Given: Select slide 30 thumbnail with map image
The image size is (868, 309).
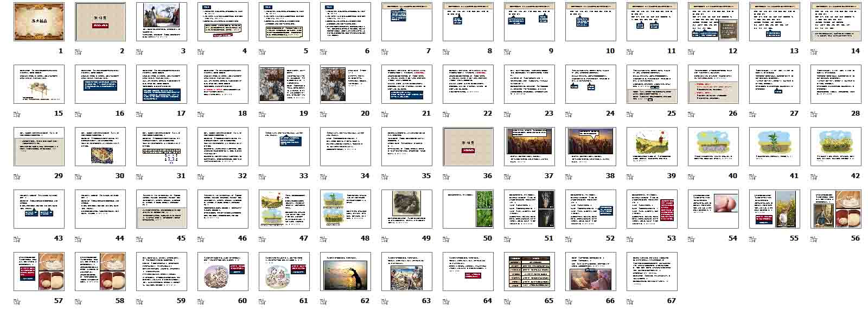Looking at the screenshot, I should pyautogui.click(x=100, y=147).
